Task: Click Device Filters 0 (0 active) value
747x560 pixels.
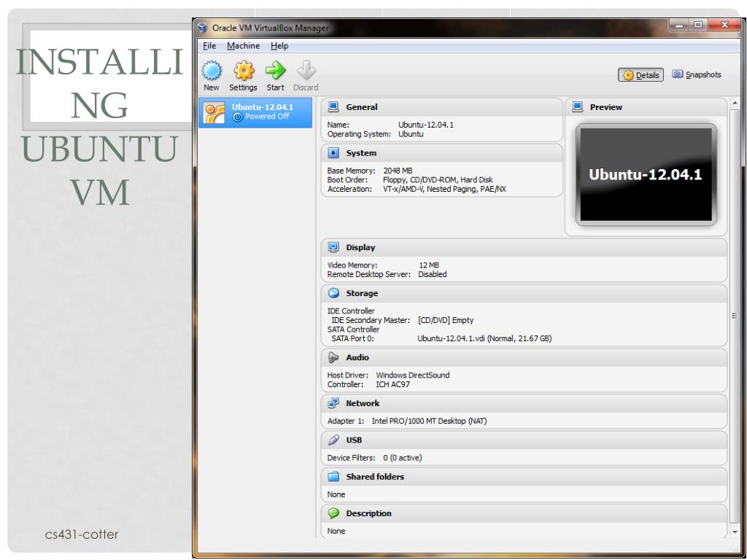Action: point(403,458)
